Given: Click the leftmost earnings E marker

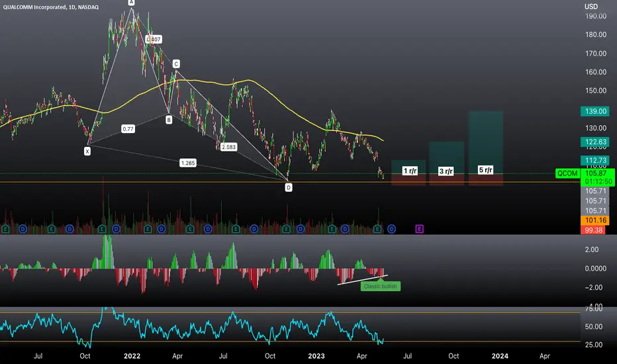Looking at the screenshot, I should pos(5,228).
